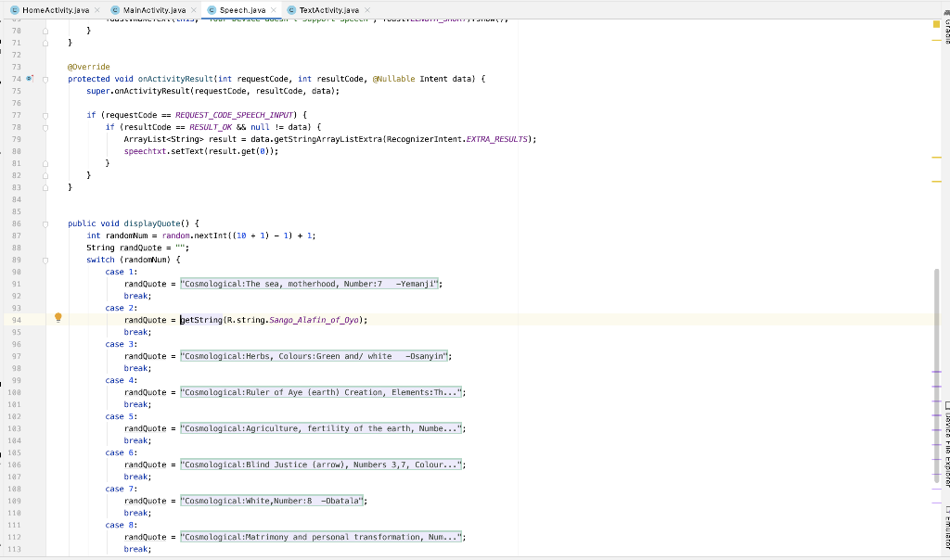The height and width of the screenshot is (560, 950).
Task: Switch to the MainActivity.java tab
Action: pos(153,7)
